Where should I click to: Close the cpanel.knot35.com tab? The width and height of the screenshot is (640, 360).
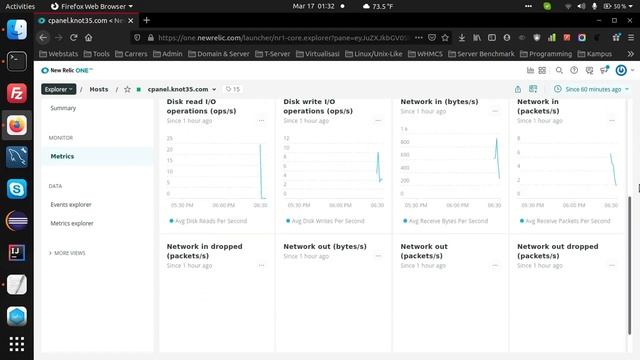[x=131, y=20]
